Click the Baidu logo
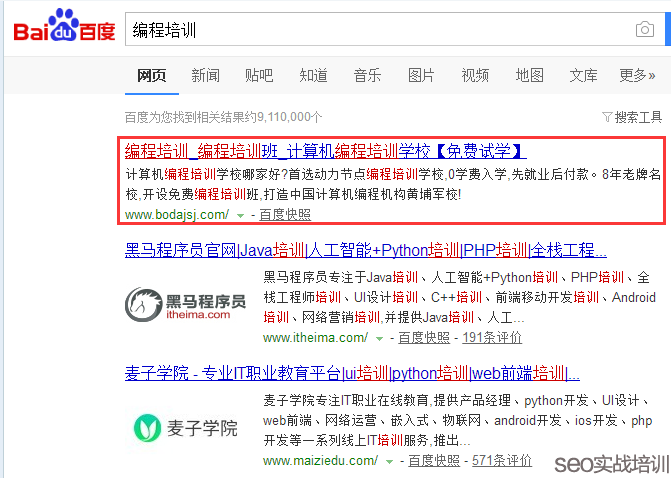Image resolution: width=671 pixels, height=478 pixels. [64, 26]
